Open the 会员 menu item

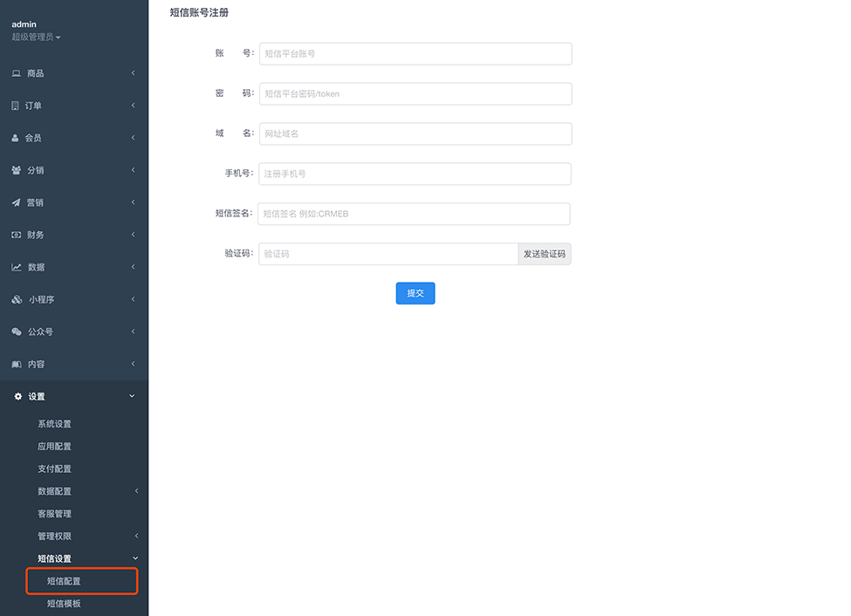click(x=74, y=138)
